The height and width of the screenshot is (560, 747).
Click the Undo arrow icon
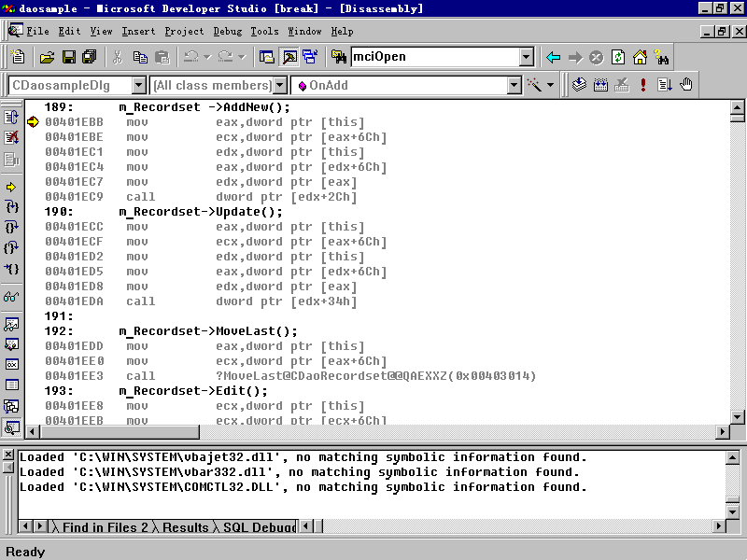(x=191, y=57)
